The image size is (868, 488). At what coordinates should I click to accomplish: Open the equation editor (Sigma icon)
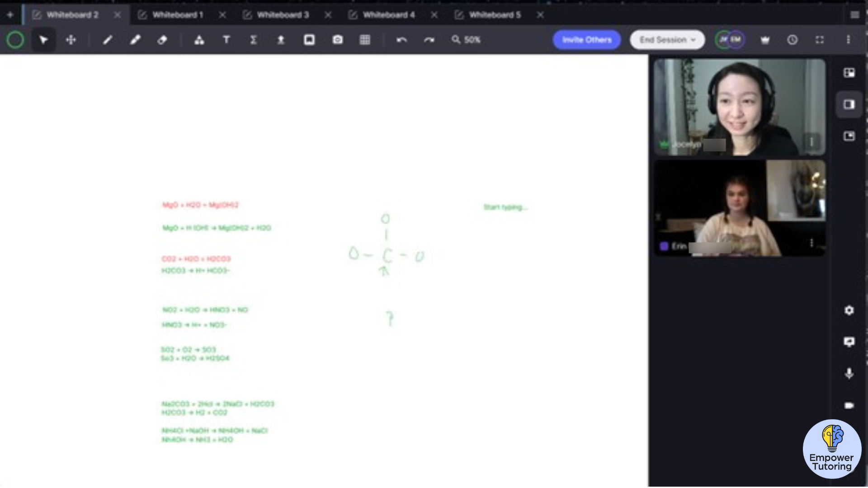click(254, 40)
